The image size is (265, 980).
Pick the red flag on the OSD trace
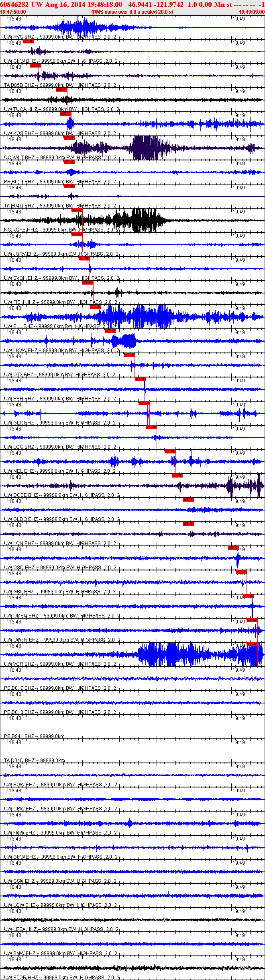[x=233, y=548]
